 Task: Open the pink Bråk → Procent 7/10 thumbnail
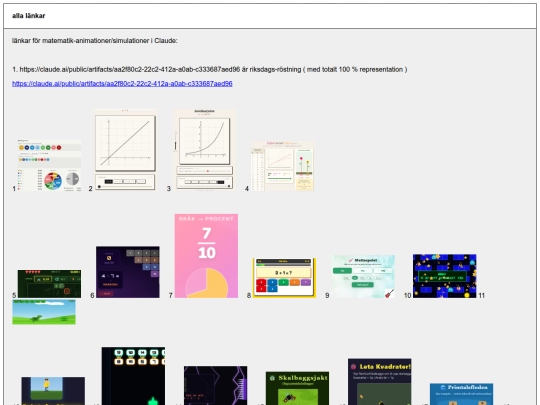tap(206, 256)
